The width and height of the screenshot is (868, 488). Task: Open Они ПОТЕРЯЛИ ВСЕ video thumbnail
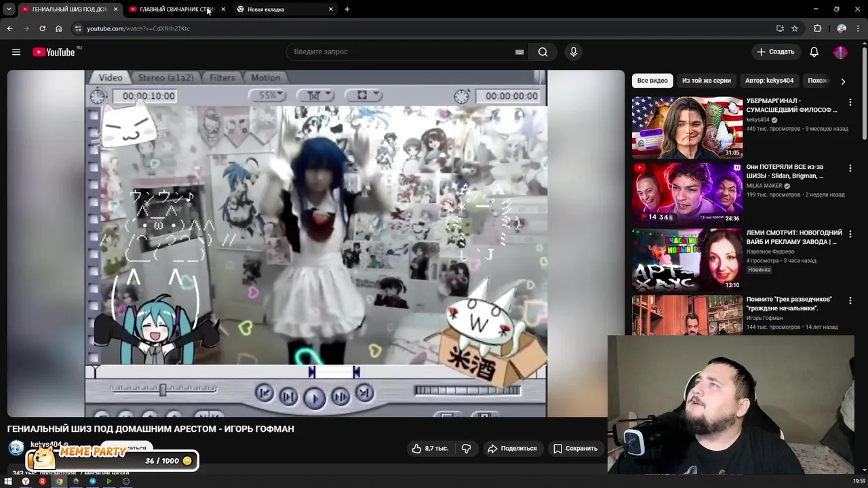point(687,193)
